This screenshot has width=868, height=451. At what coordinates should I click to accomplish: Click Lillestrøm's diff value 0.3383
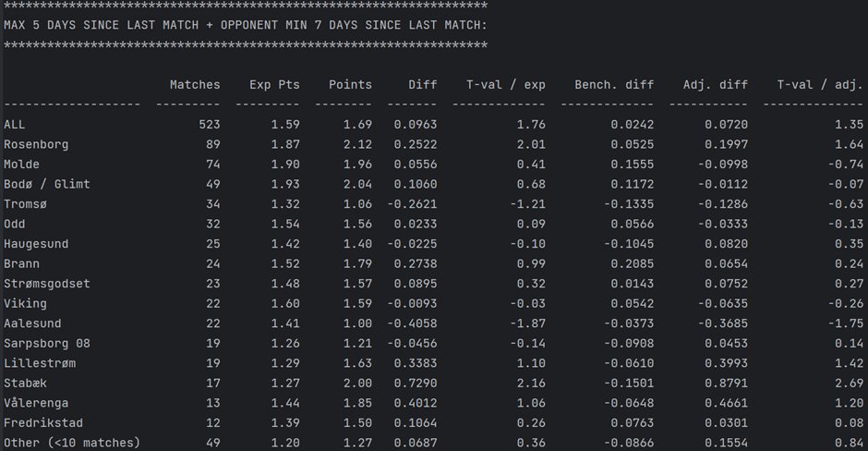tap(416, 364)
